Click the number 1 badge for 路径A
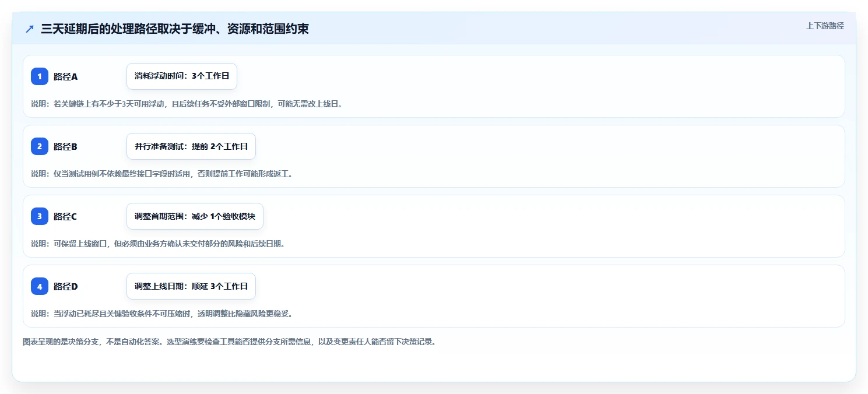Screen dimensions: 868x394 click(40, 76)
